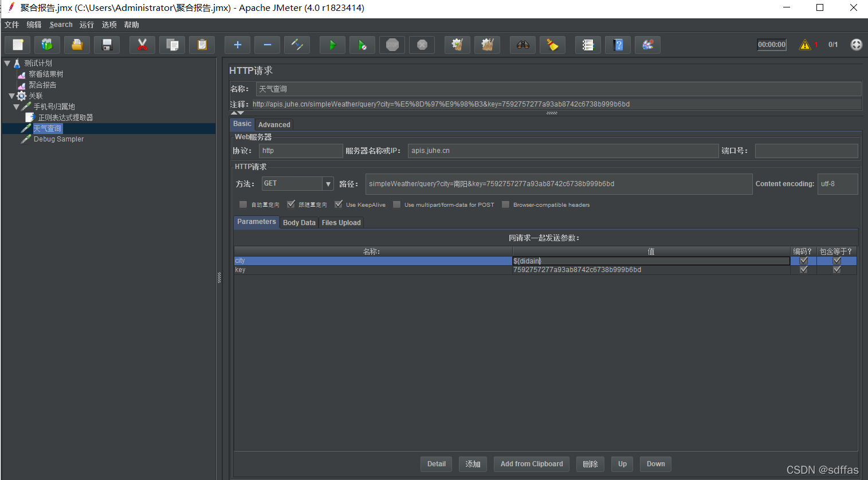Click the Reset Search icon
Viewport: 868px width, 480px height.
[x=553, y=45]
